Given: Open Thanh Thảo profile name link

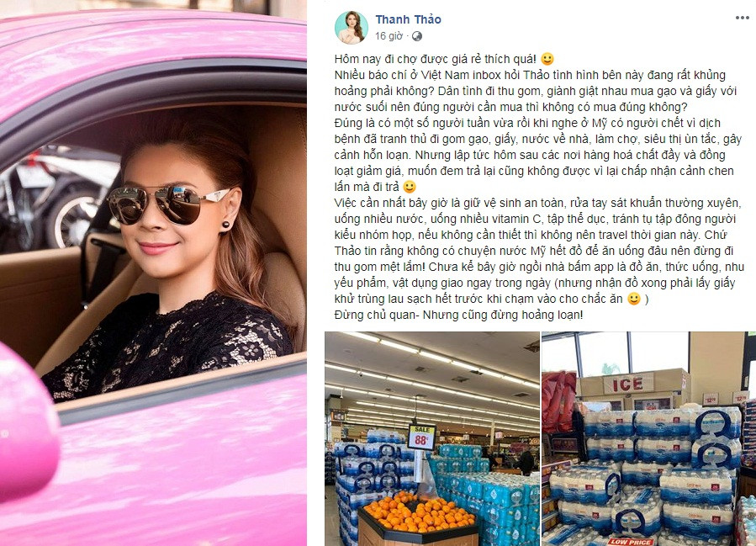Looking at the screenshot, I should 408,19.
